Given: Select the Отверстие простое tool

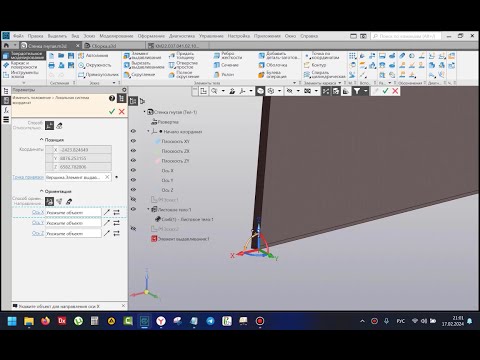Looking at the screenshot, I should tap(183, 65).
